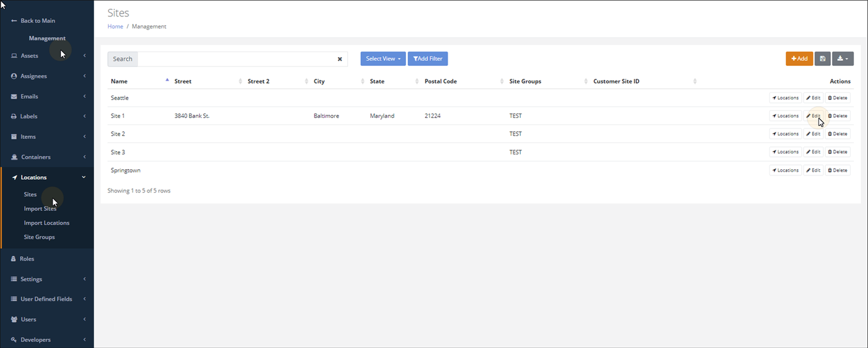Click the Locations arrow icon
Image resolution: width=868 pixels, height=348 pixels.
coord(14,177)
